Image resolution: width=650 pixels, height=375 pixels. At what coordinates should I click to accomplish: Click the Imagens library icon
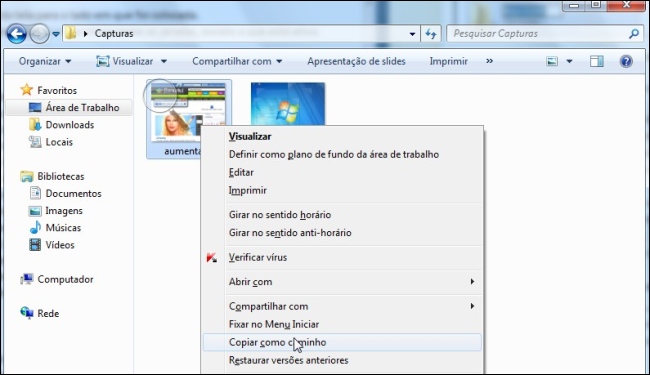(x=35, y=211)
